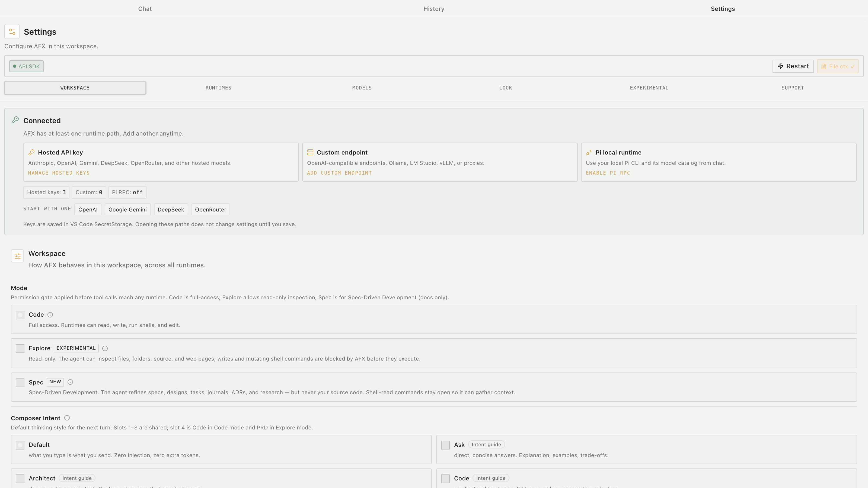Click the document icon in File ctx button

tap(824, 67)
